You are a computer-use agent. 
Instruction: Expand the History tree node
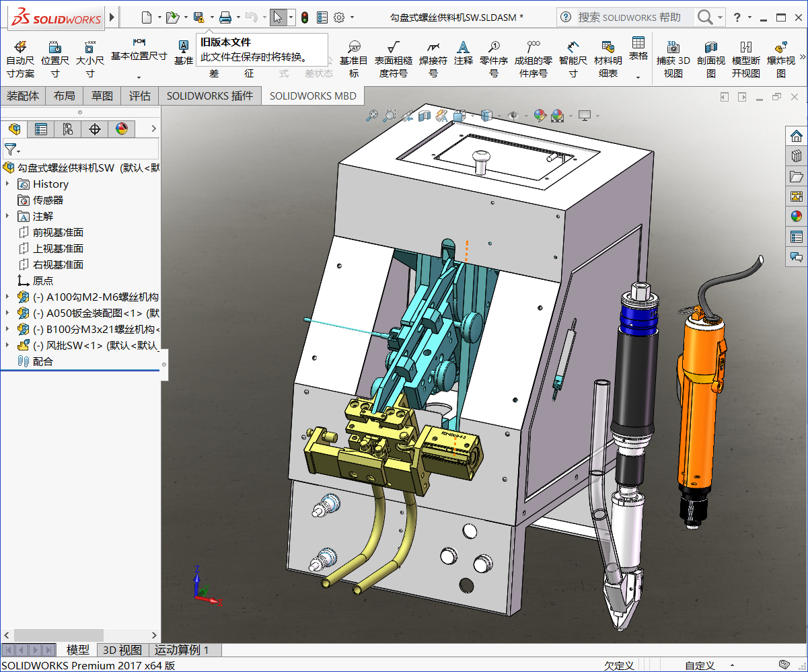[x=7, y=184]
